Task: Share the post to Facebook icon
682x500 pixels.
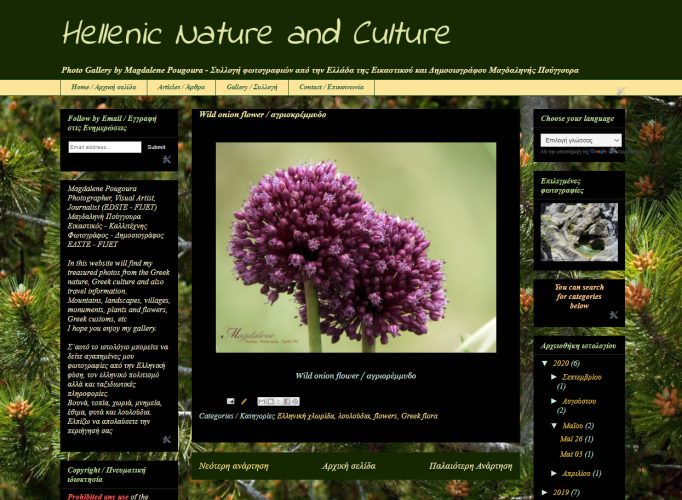Action: click(287, 401)
